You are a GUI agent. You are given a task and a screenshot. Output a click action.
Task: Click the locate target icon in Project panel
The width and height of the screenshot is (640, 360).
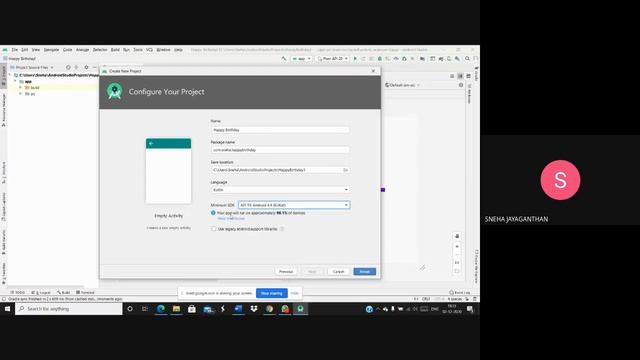coord(68,67)
